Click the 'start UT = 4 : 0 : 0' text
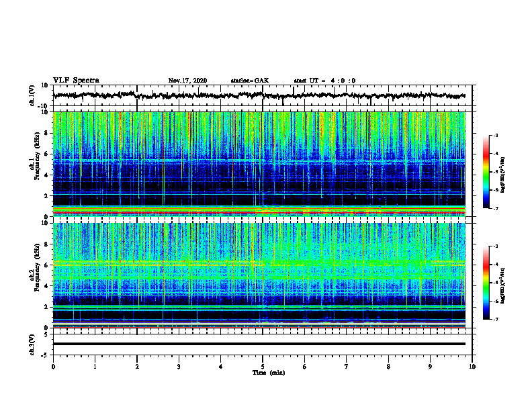Screen dimensions: 532x411 pyautogui.click(x=324, y=81)
